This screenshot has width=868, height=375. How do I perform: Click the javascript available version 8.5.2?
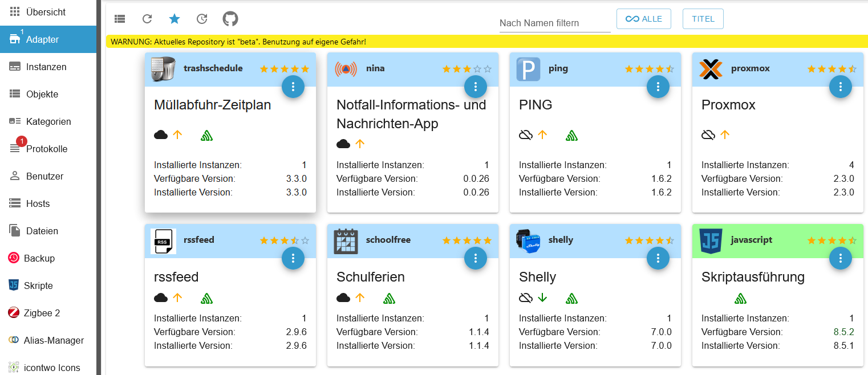842,332
